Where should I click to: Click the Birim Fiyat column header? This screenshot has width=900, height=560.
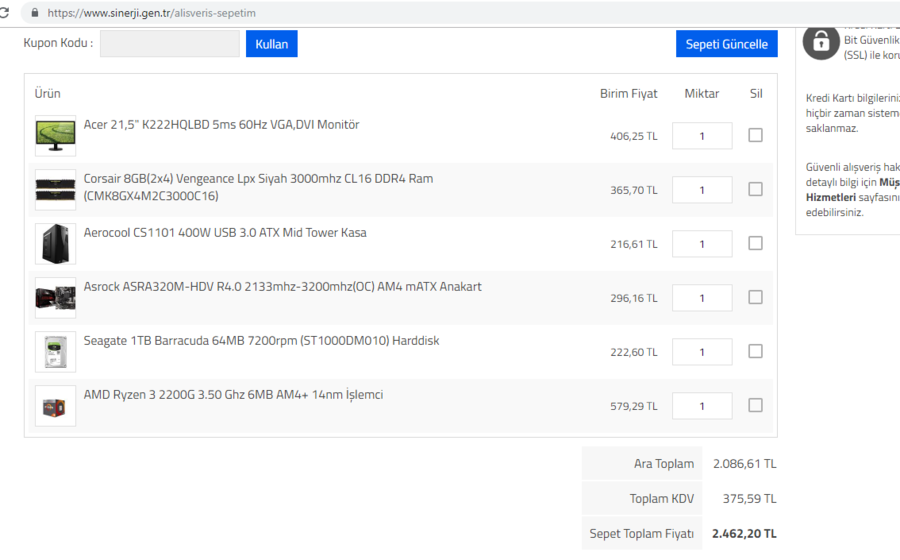[629, 94]
